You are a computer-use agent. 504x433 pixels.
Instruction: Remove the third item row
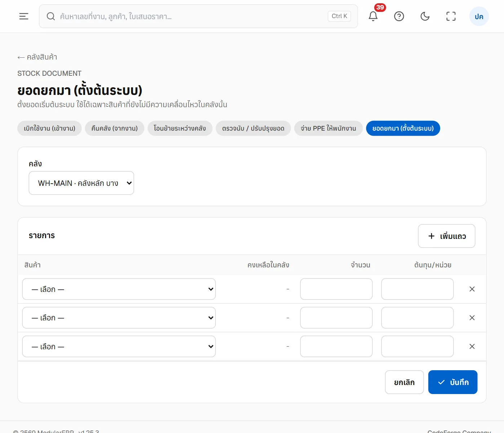pos(472,346)
